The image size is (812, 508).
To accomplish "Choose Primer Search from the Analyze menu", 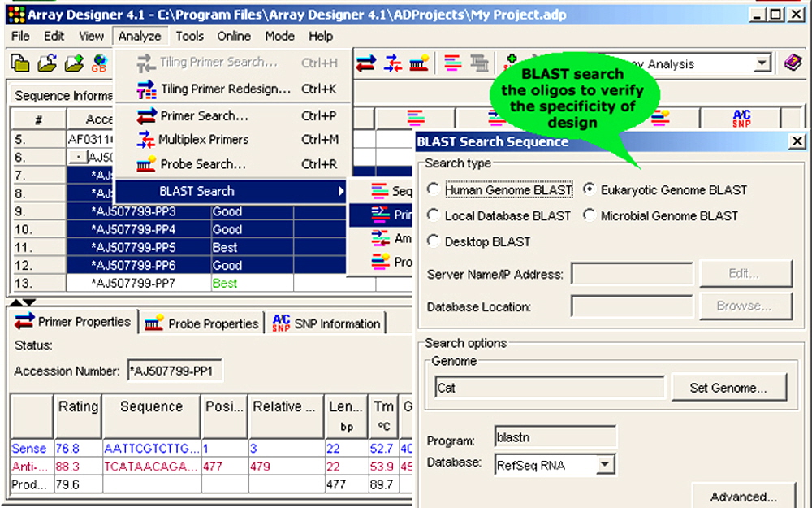I will [x=233, y=116].
